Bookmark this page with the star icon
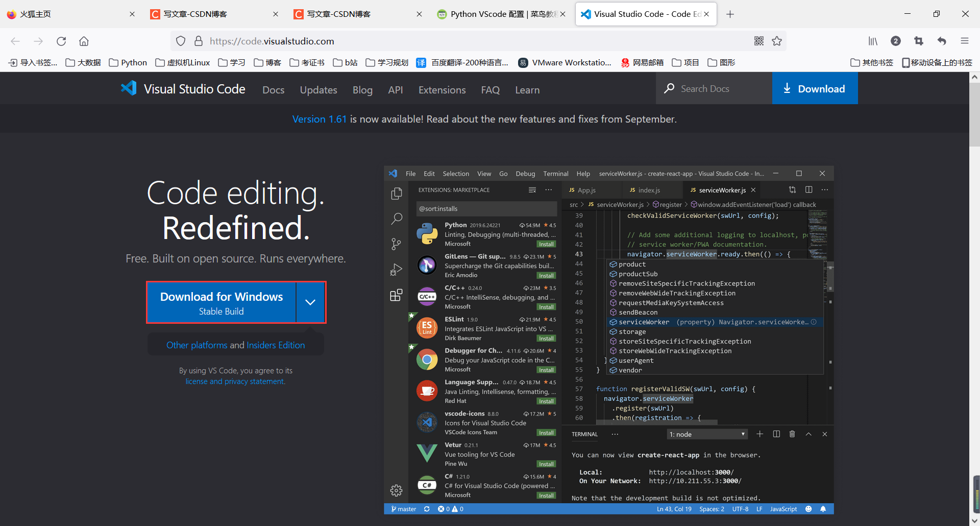 (777, 41)
